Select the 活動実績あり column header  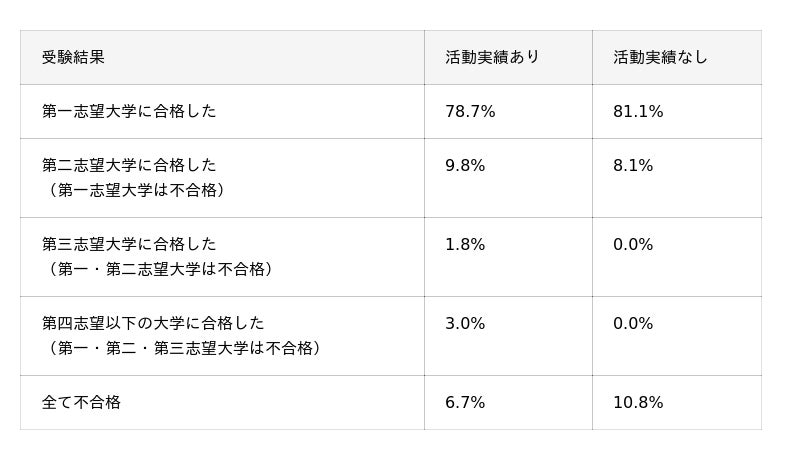click(492, 57)
